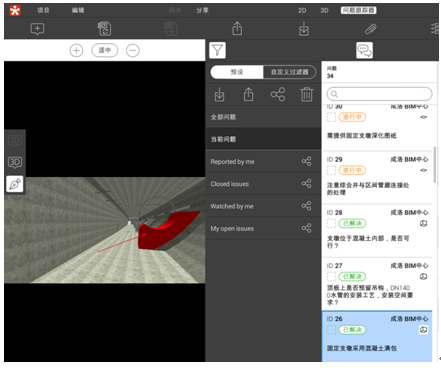This screenshot has width=441, height=368.
Task: Select the greyed 2D view icon on the left sidebar
Action: point(15,141)
